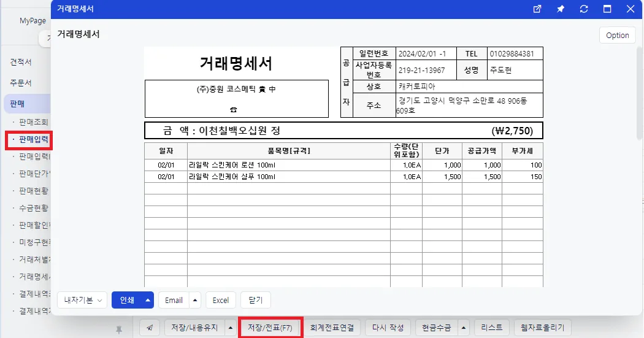The height and width of the screenshot is (338, 644).
Task: Open the 판매 menu in sidebar
Action: [x=27, y=104]
